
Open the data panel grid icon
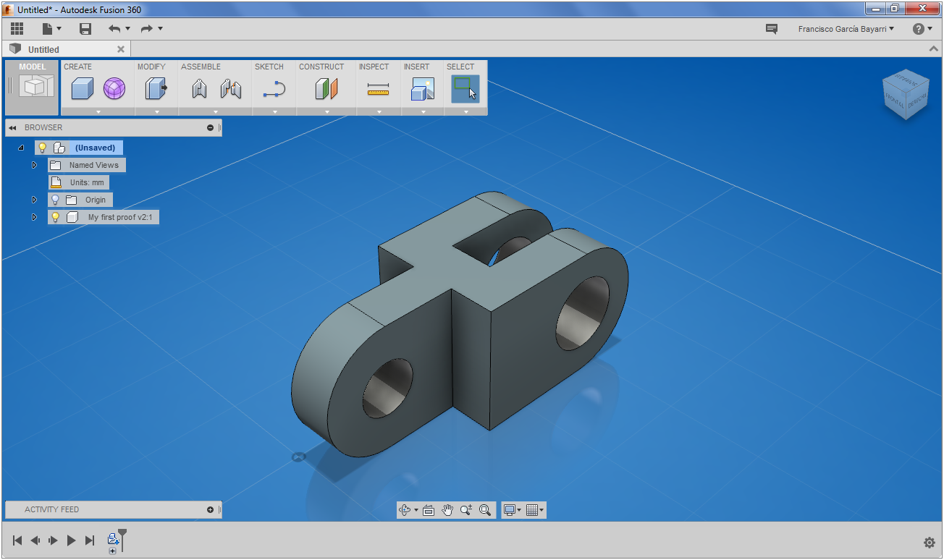click(17, 29)
